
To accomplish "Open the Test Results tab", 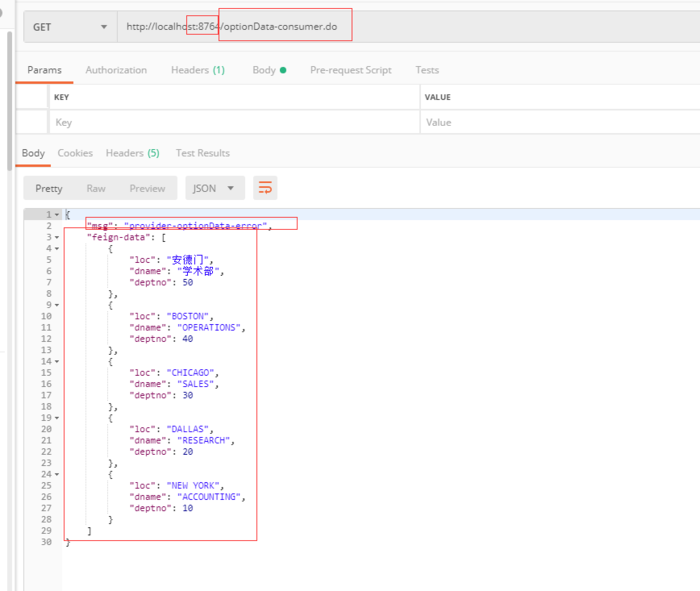I will pos(203,153).
